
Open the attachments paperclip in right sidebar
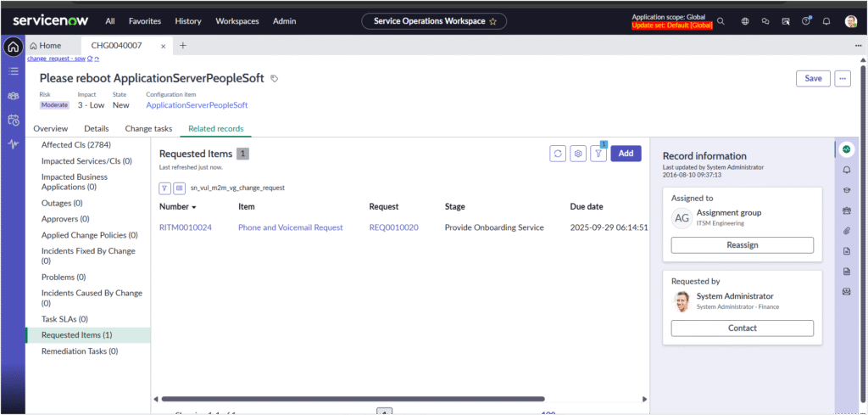(846, 230)
